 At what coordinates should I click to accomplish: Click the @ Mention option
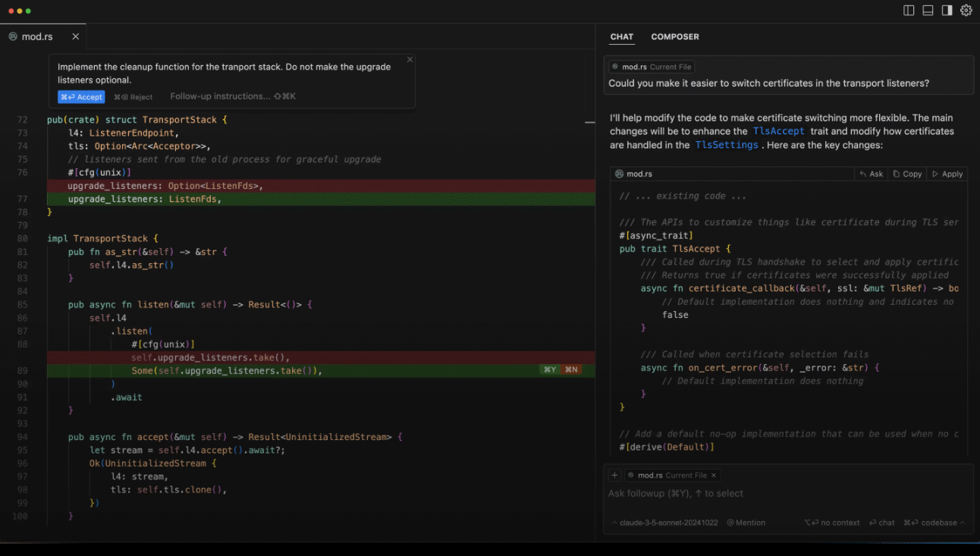coord(746,523)
